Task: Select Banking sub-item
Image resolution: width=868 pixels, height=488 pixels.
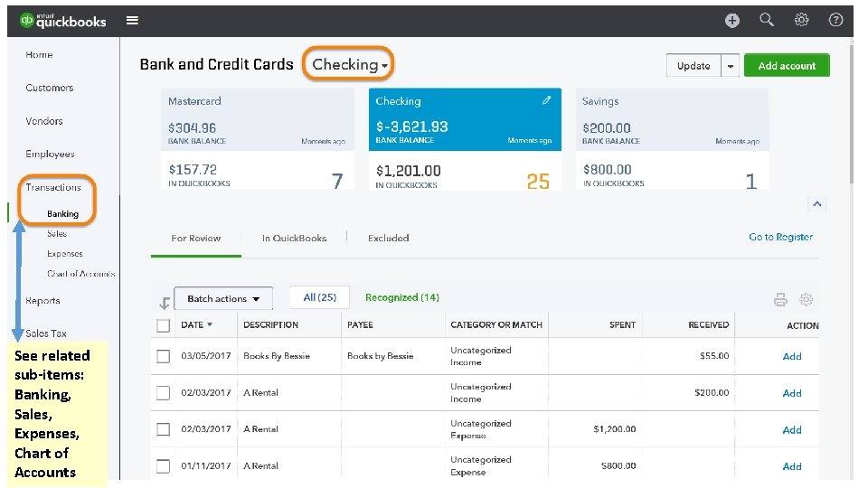Action: point(62,213)
